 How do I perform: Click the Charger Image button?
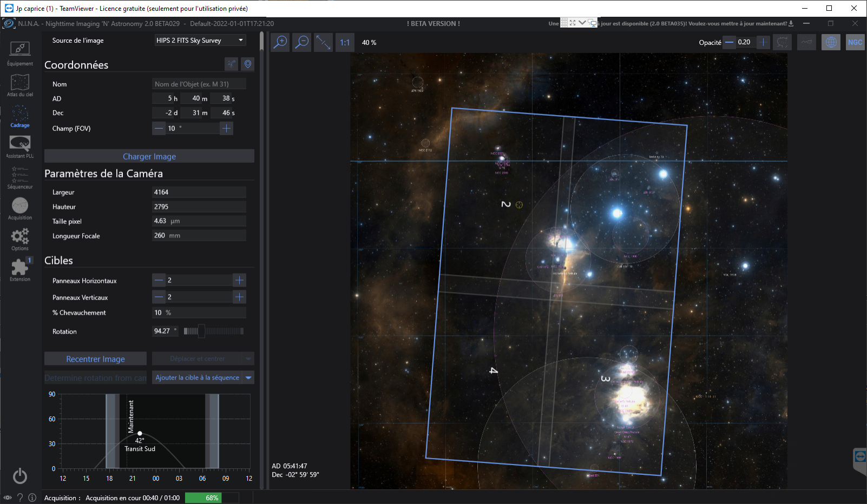pos(149,156)
